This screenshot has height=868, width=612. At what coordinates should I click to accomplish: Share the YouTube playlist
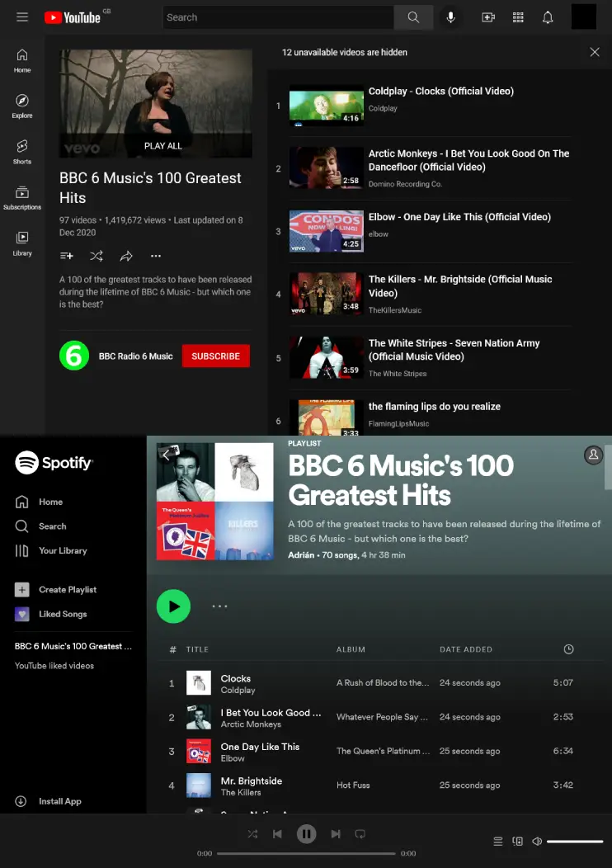click(126, 256)
